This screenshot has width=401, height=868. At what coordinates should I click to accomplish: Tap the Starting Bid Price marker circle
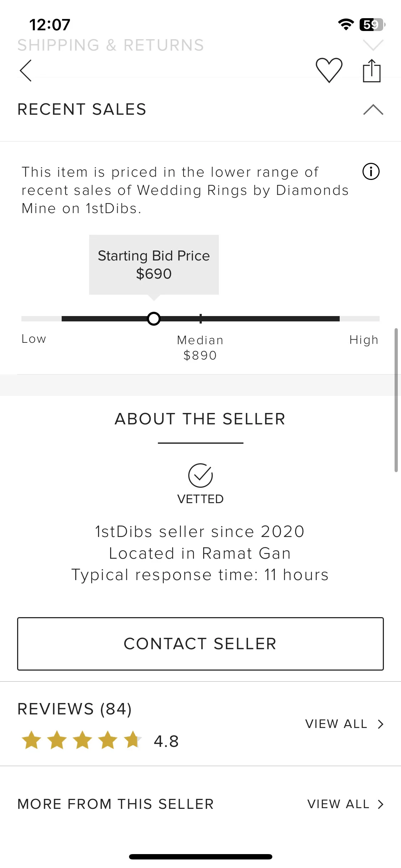[154, 319]
